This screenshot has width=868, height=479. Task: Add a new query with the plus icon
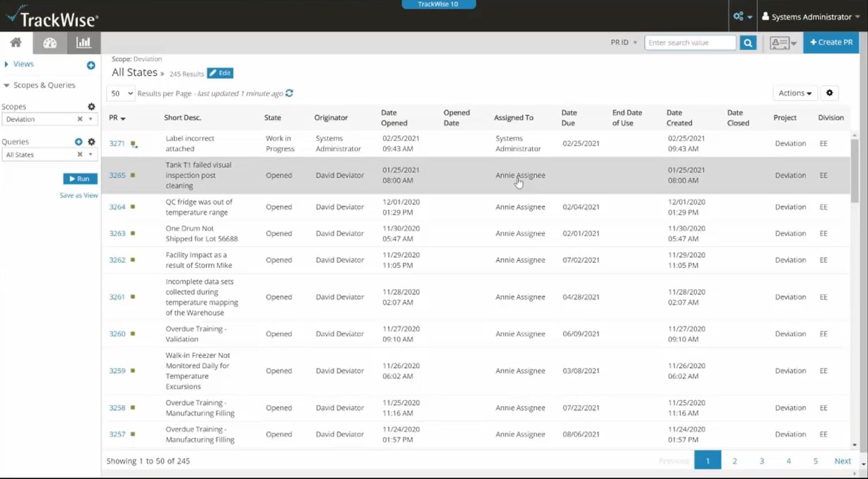(78, 141)
